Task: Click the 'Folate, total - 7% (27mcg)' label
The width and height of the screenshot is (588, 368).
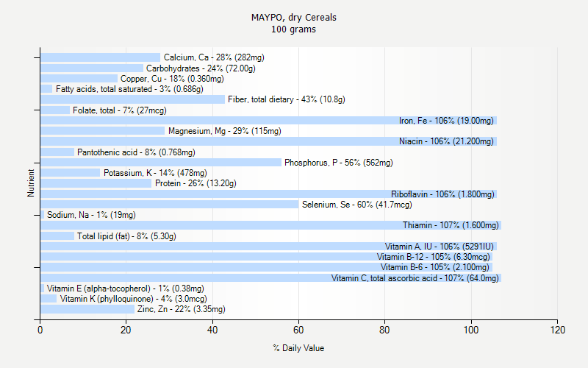Action: coord(120,110)
